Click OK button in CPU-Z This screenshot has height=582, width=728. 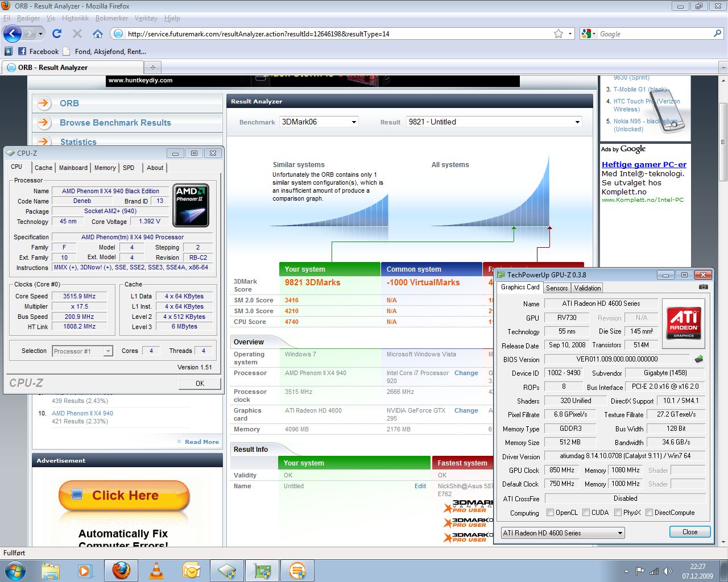click(200, 384)
